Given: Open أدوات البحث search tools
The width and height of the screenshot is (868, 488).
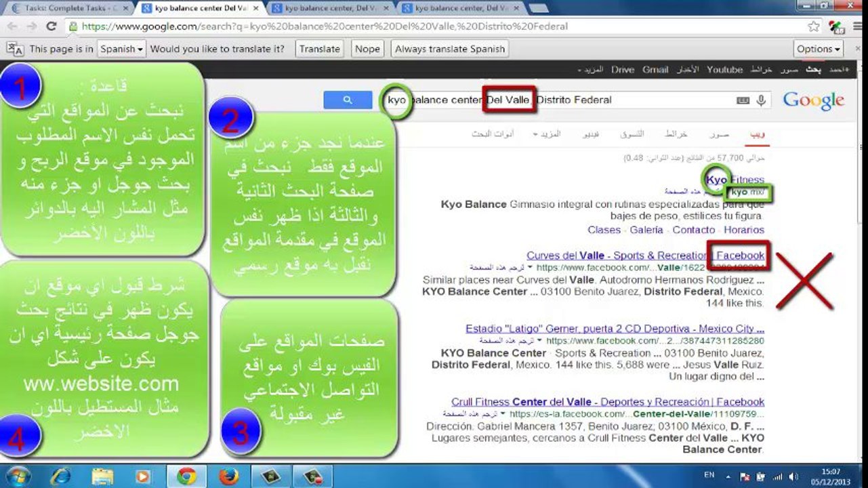Looking at the screenshot, I should (x=493, y=134).
